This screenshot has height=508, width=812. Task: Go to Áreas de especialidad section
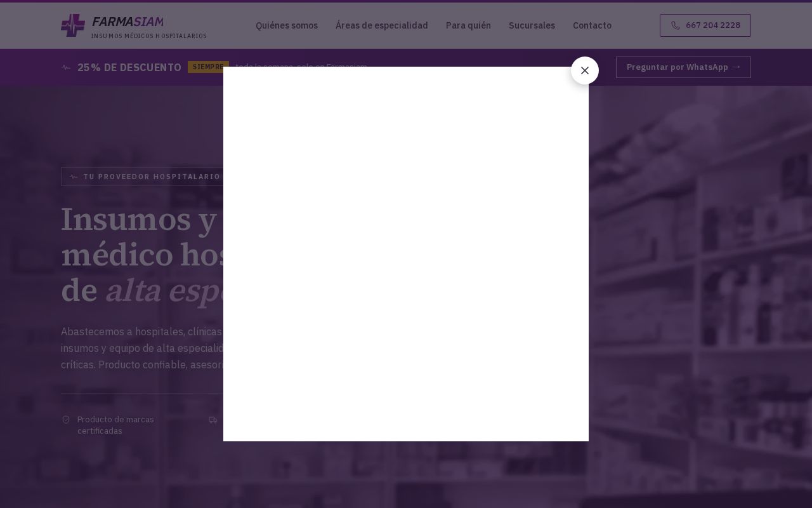tap(382, 25)
